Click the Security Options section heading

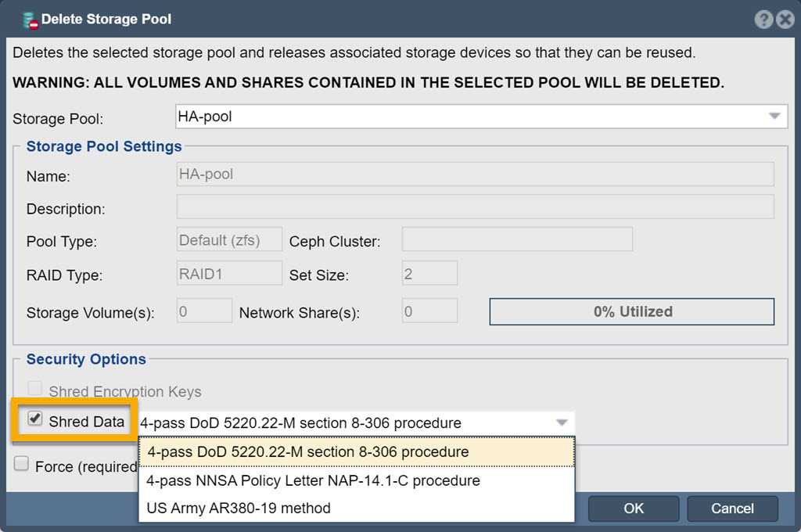(86, 359)
